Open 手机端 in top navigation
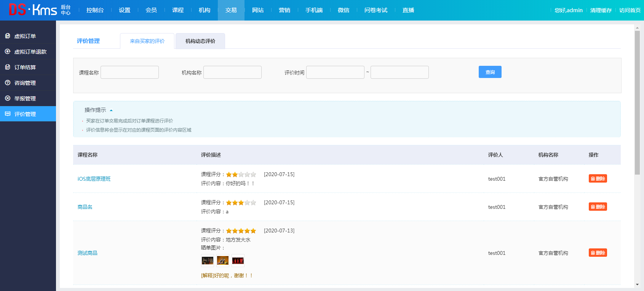This screenshot has width=644, height=291. (314, 10)
